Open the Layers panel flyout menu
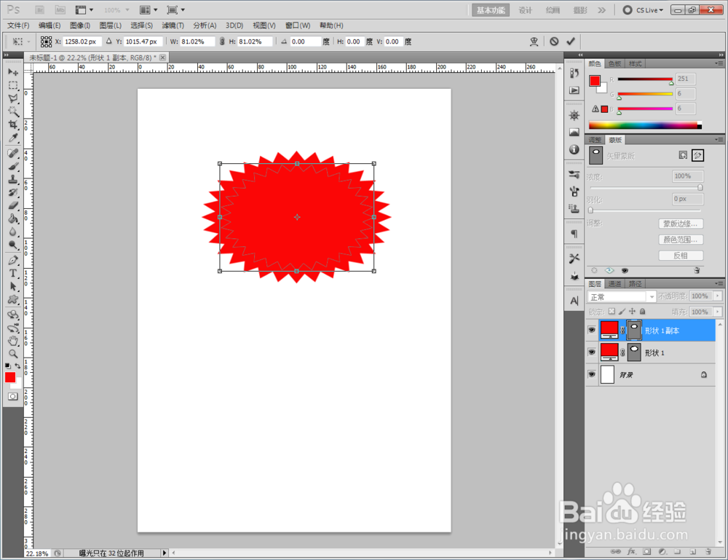Screen dimensions: 728x560 point(719,283)
